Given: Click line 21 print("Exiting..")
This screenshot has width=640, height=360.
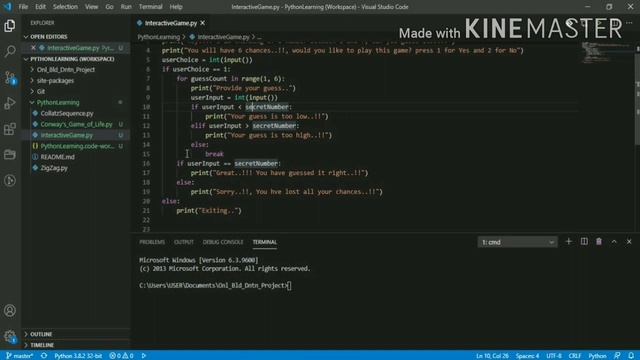Looking at the screenshot, I should click(x=209, y=211).
